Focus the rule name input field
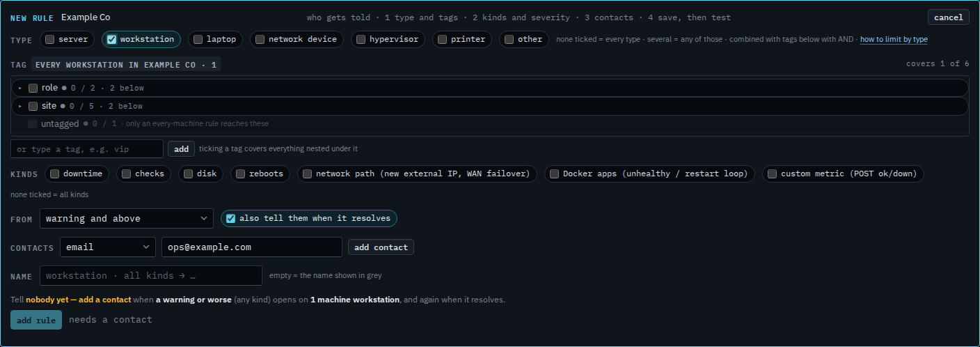Screen dimensions: 980x347 pos(151,276)
